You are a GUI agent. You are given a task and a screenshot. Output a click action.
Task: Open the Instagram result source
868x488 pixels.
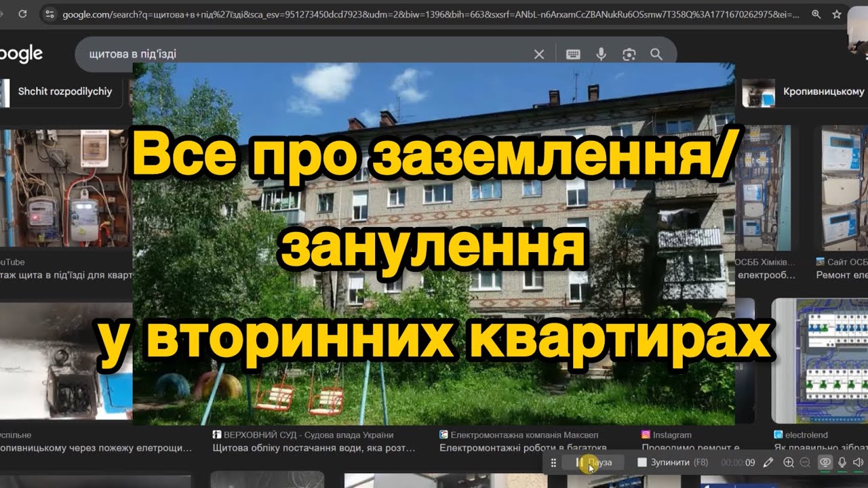667,435
